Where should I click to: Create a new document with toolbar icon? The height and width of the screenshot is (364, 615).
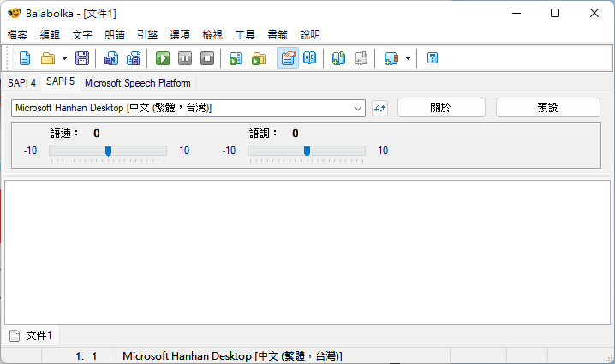25,58
